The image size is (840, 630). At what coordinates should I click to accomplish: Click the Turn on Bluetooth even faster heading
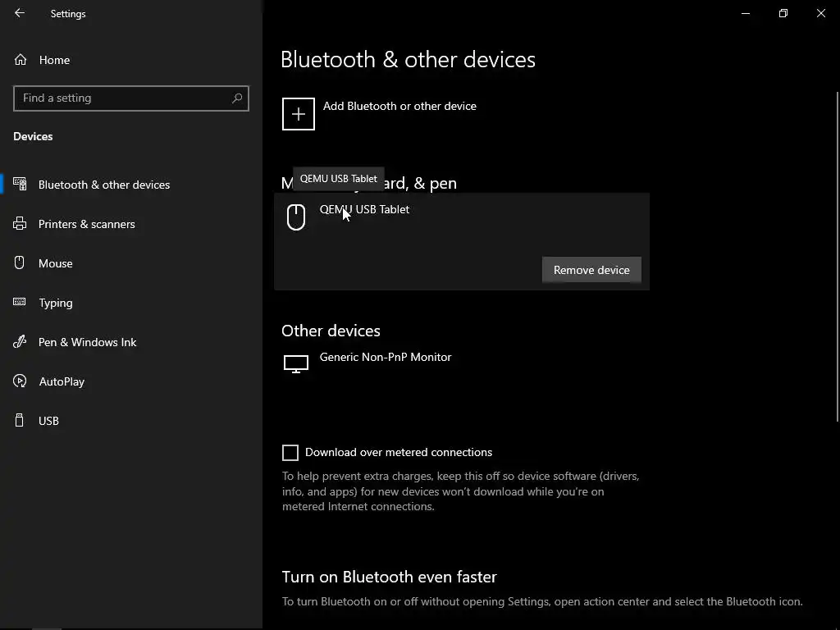[x=390, y=577]
